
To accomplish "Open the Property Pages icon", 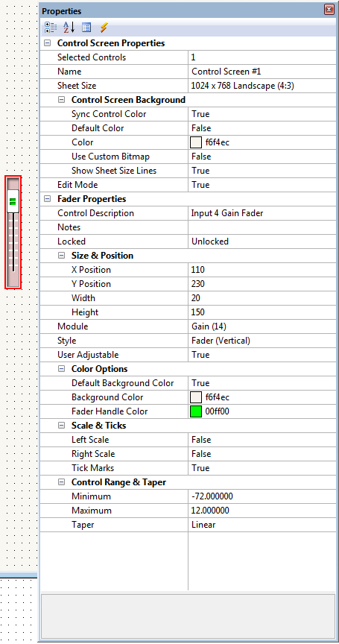I will pyautogui.click(x=86, y=28).
